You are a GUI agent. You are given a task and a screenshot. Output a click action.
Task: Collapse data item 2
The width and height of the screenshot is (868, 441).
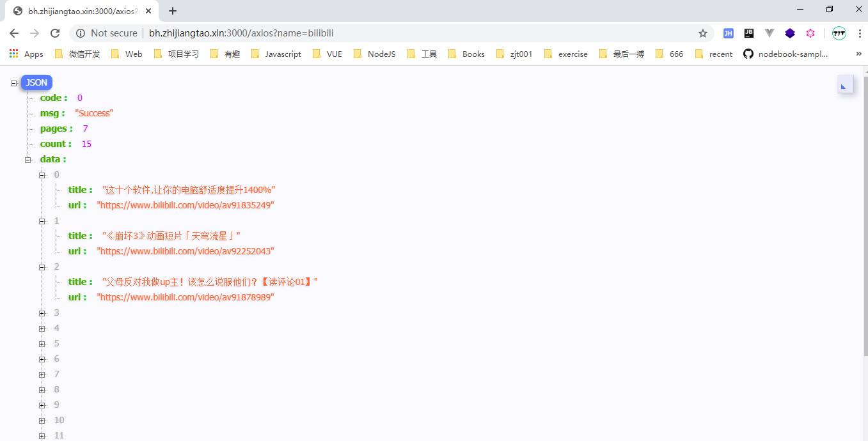point(42,267)
